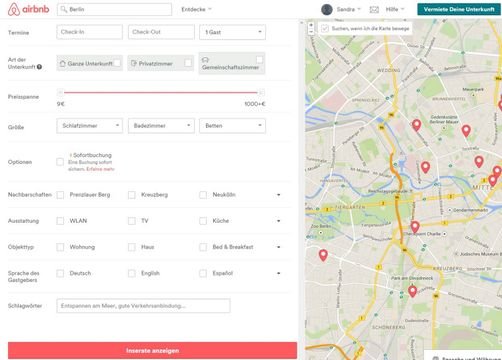Check Deutsch host language
This screenshot has height=360, width=502.
(x=60, y=273)
